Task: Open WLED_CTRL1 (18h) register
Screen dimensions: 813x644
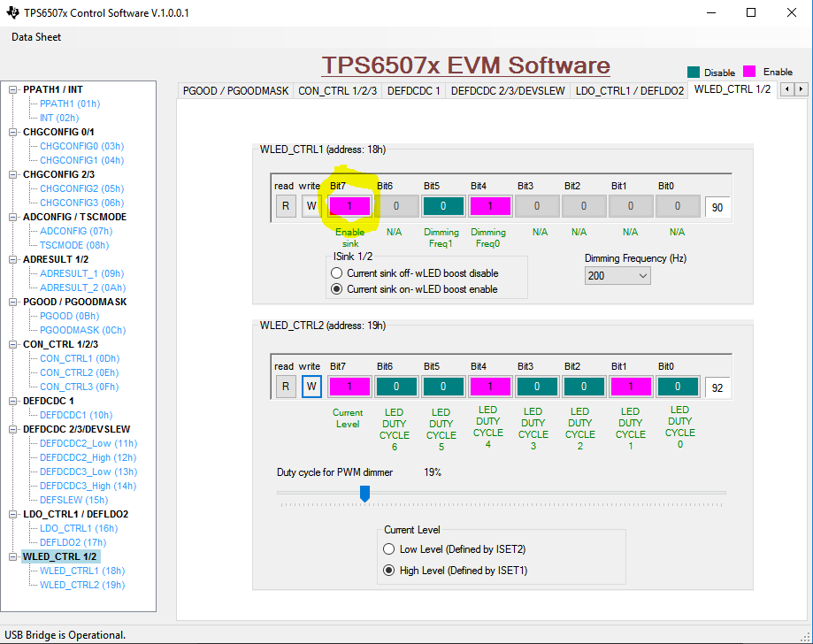Action: tap(82, 571)
